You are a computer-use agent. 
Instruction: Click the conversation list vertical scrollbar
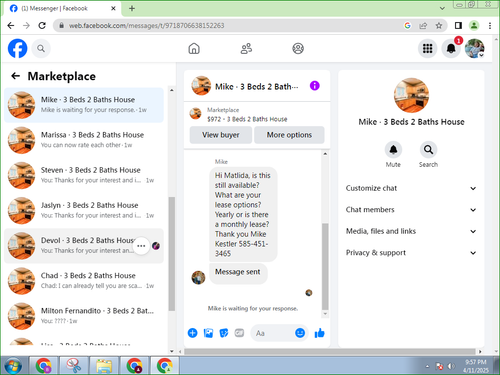click(172, 253)
